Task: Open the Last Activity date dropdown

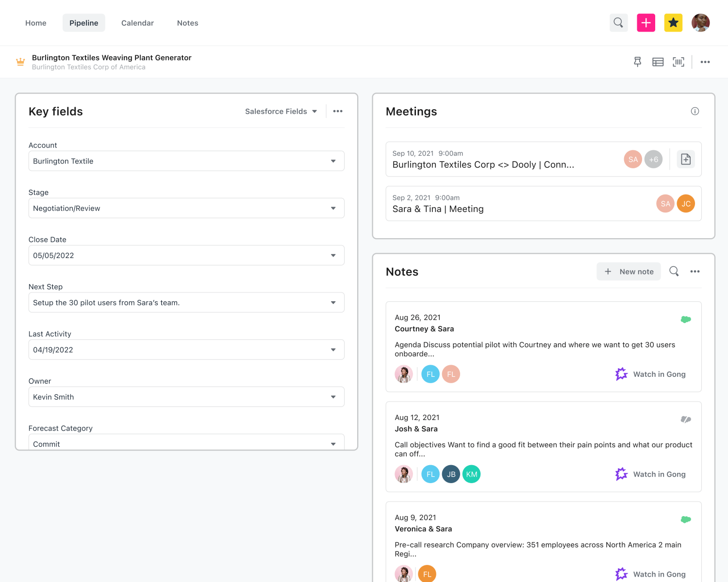Action: point(186,350)
